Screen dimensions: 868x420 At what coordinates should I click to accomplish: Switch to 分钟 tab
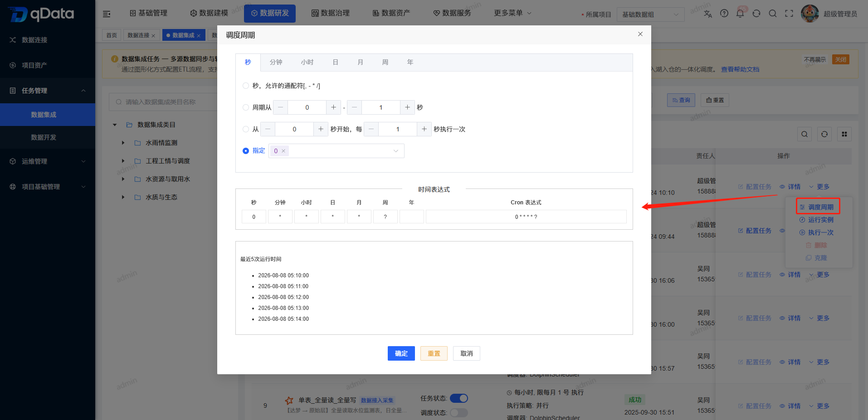[x=276, y=63]
